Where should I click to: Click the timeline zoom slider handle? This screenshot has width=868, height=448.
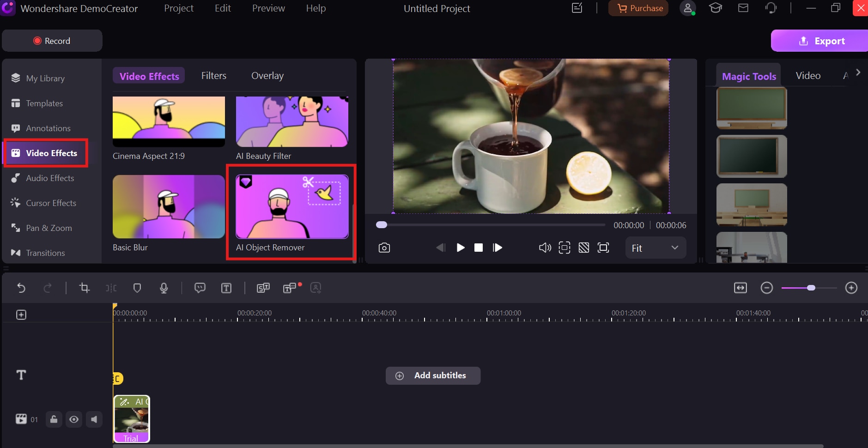click(x=811, y=288)
